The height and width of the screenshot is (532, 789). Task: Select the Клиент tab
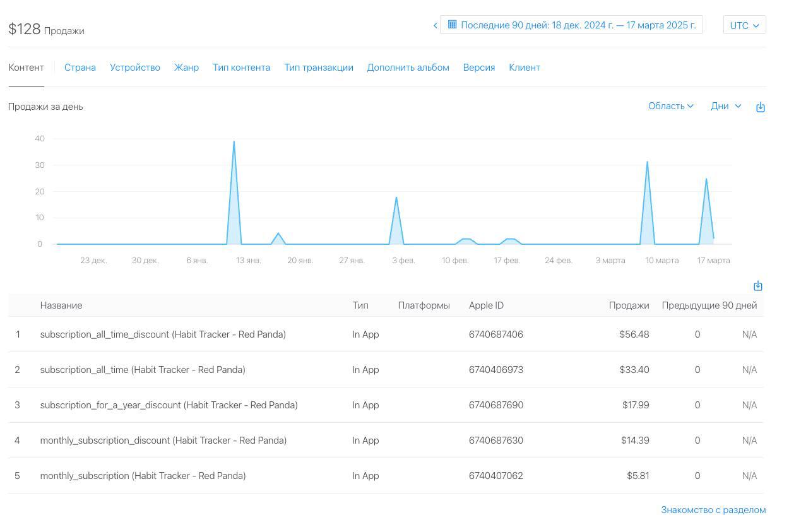[x=525, y=67]
